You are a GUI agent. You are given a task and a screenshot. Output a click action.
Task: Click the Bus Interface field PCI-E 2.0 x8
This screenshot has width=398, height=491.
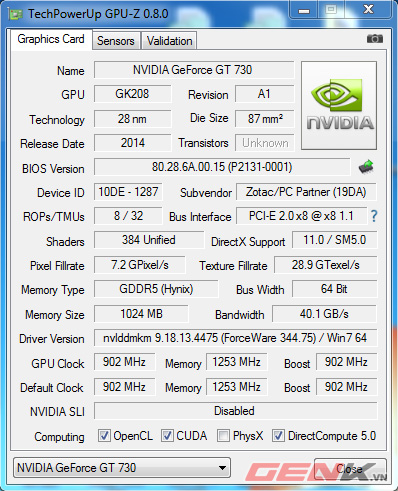coord(301,216)
